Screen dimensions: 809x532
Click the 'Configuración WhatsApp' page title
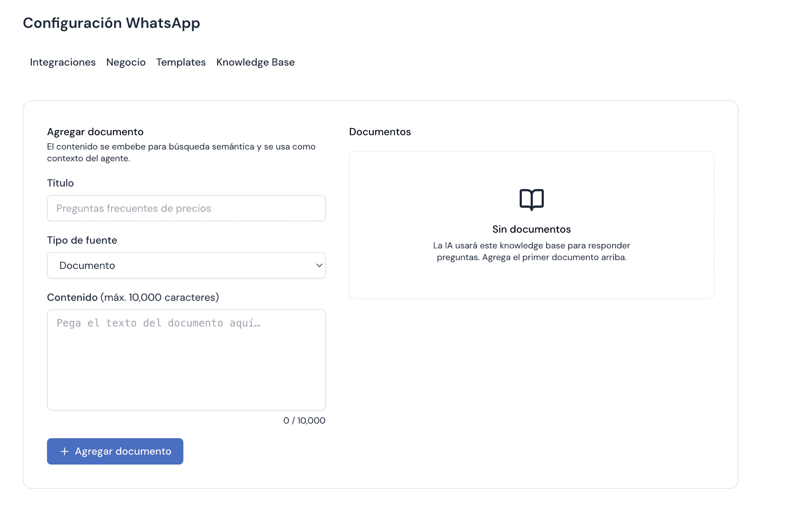click(111, 23)
